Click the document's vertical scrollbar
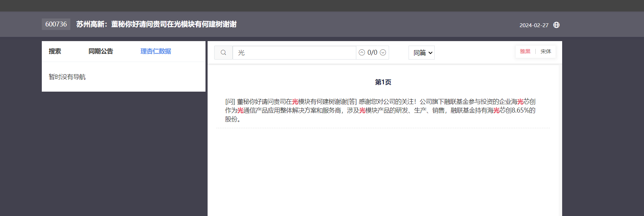This screenshot has width=644, height=216. coord(560,139)
